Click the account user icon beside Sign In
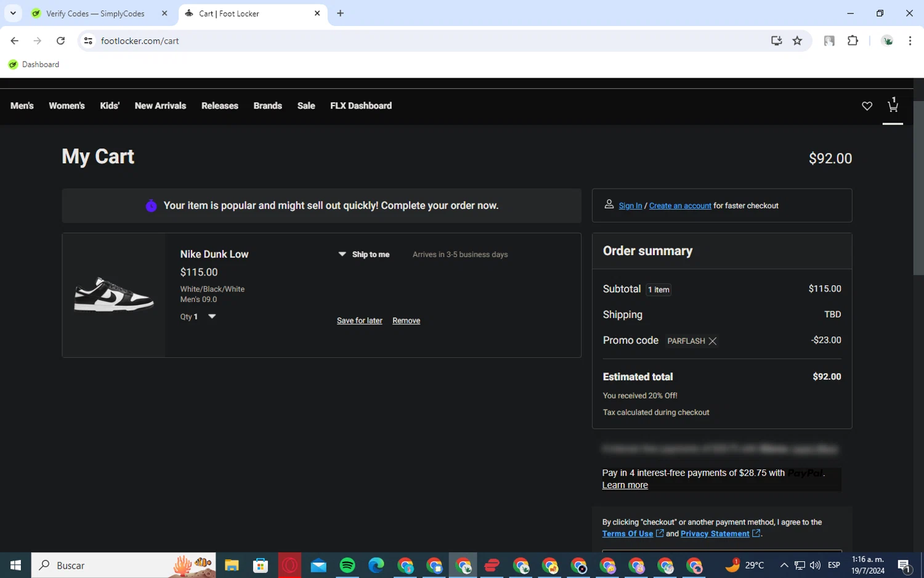Screen dimensions: 924x578 [609, 205]
